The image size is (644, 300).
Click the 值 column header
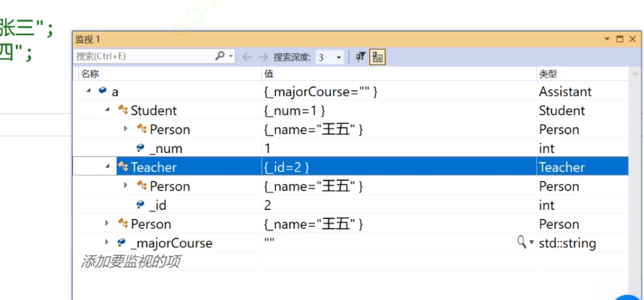[269, 74]
